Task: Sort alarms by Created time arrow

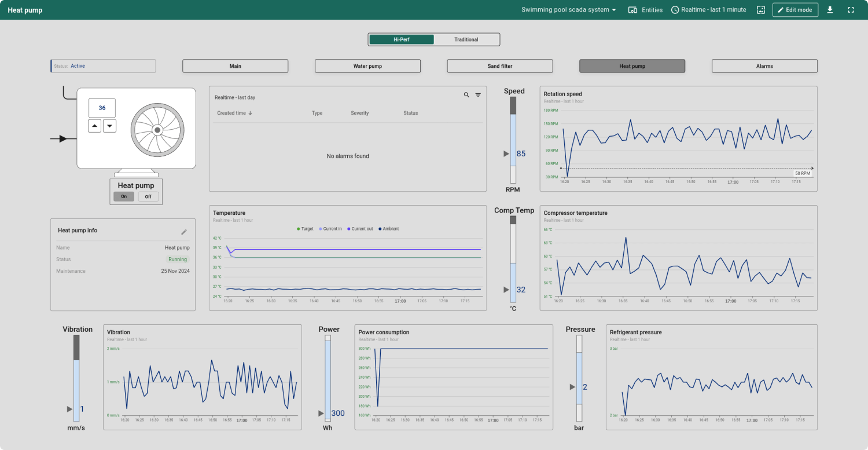Action: pos(250,114)
